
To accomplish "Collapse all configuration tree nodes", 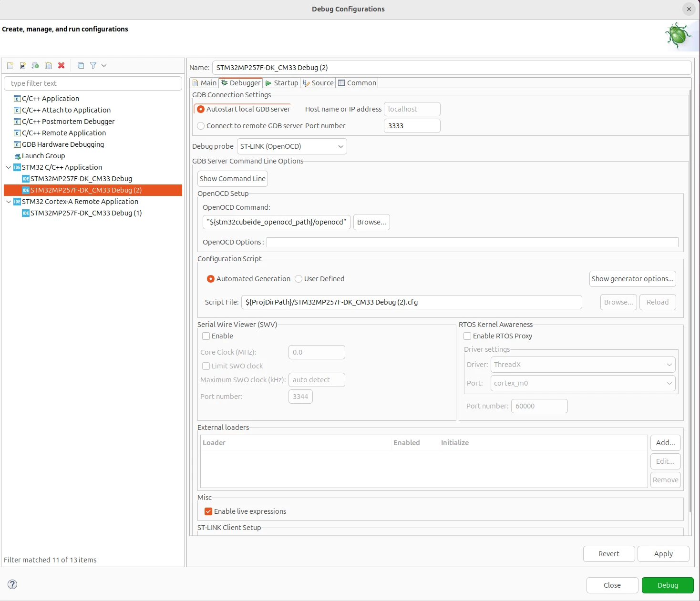I will click(x=81, y=65).
